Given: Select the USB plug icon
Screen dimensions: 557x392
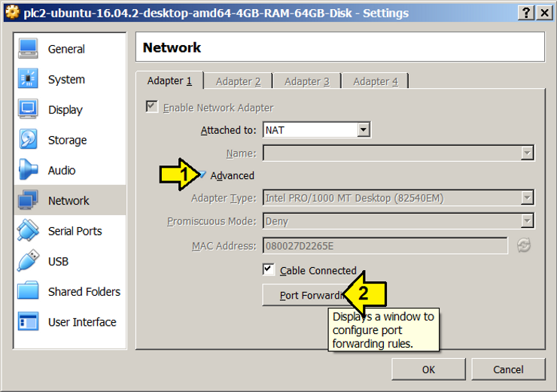Looking at the screenshot, I should pyautogui.click(x=28, y=260).
